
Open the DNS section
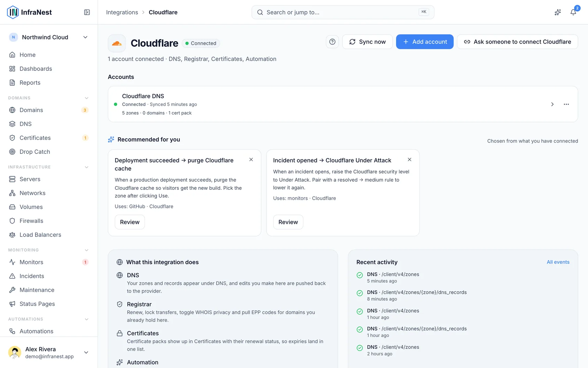(x=49, y=124)
